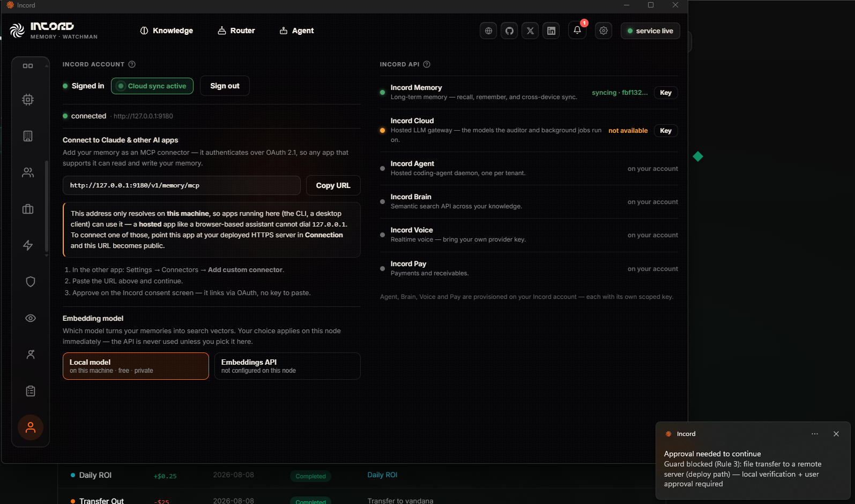
Task: Click the Signed in status label
Action: [x=88, y=86]
